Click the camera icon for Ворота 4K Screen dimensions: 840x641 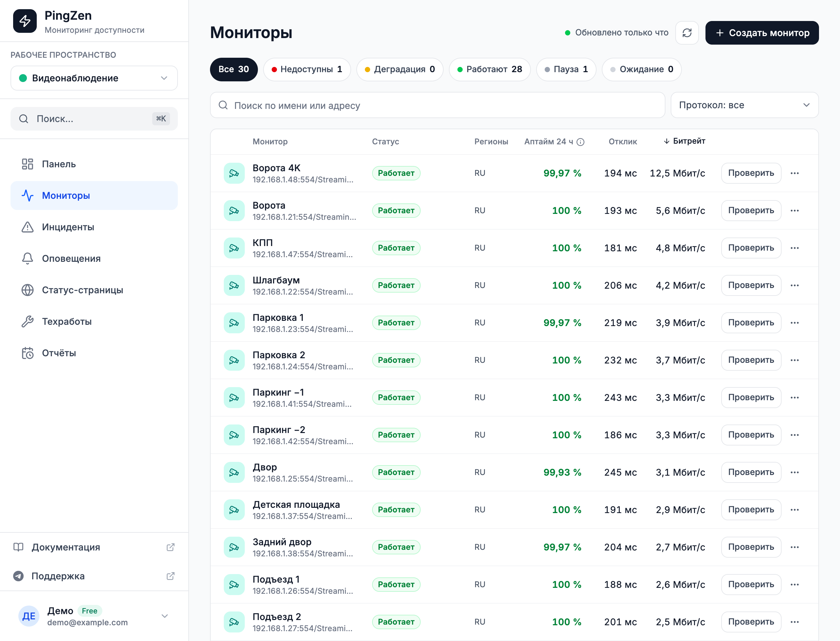(234, 173)
